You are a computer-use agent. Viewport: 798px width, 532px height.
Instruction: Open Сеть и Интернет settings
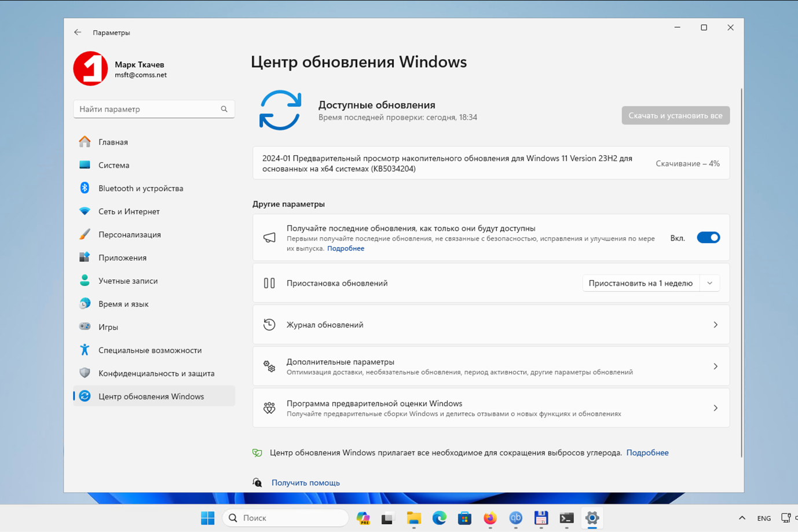pos(129,211)
